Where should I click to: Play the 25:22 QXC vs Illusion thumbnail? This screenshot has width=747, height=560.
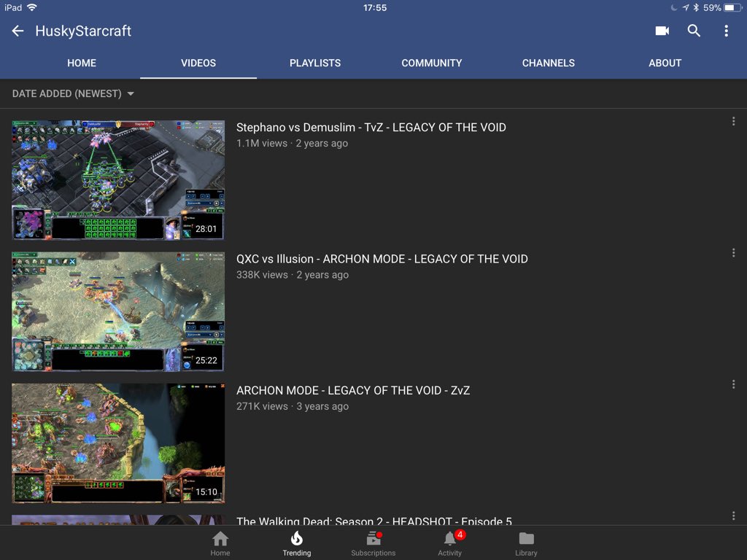click(118, 311)
